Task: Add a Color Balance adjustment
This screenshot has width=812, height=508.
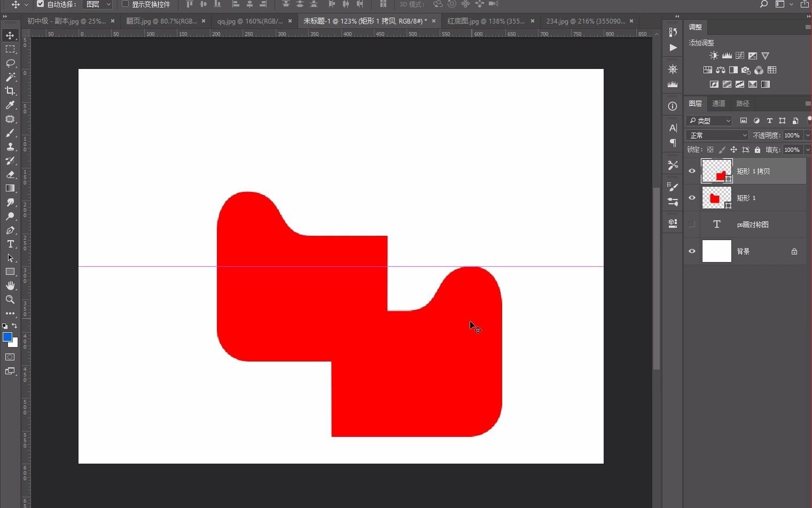Action: point(721,70)
